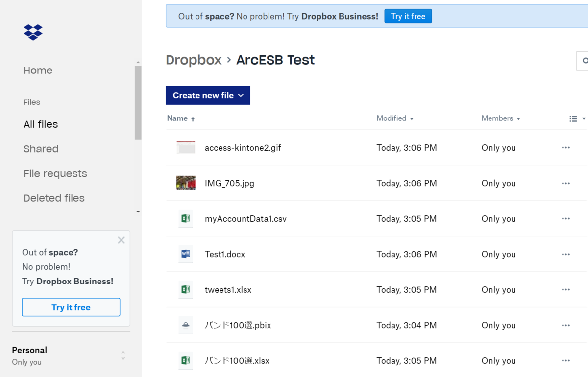Sort files by Name column
The height and width of the screenshot is (377, 588).
point(181,118)
